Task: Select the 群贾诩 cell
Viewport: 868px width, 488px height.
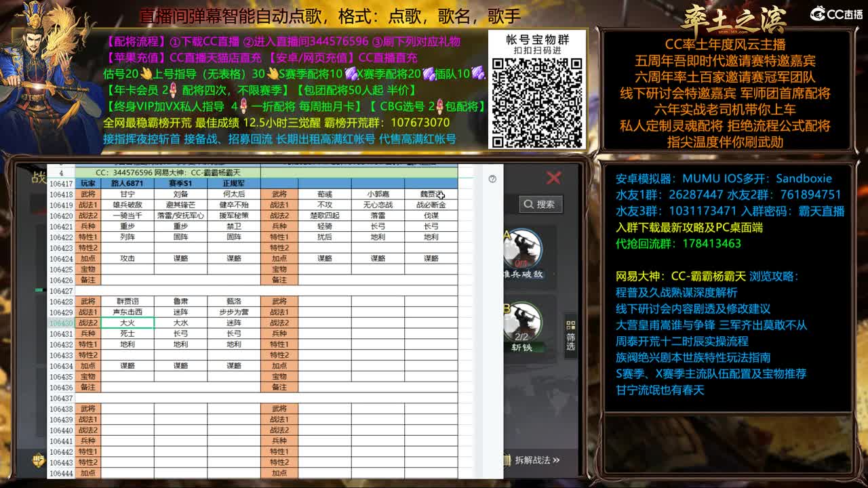Action: point(127,302)
